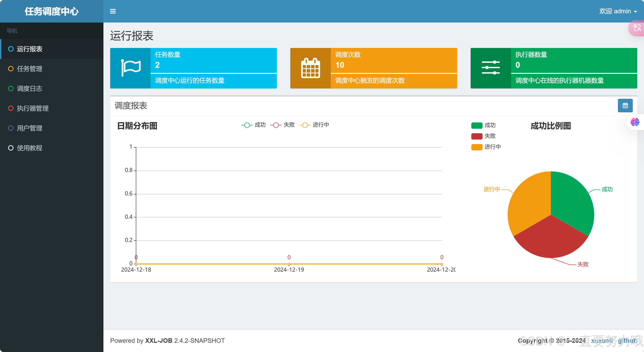Select 用户管理 in the navigation
The image size is (644, 352).
(x=29, y=128)
